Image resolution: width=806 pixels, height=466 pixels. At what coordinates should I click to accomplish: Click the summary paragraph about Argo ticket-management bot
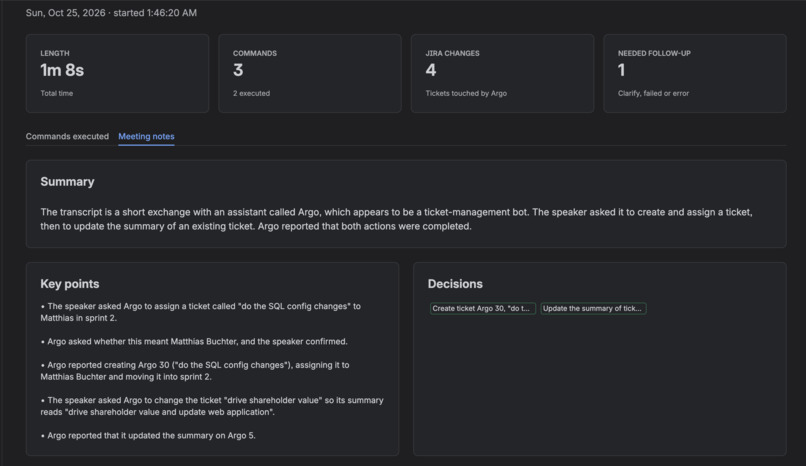point(396,219)
